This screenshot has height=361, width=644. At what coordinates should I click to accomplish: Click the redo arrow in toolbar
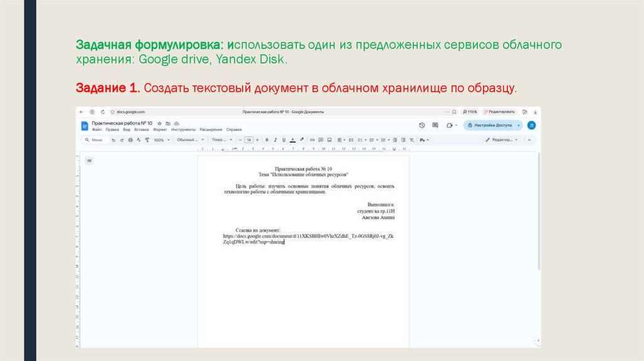pyautogui.click(x=121, y=140)
